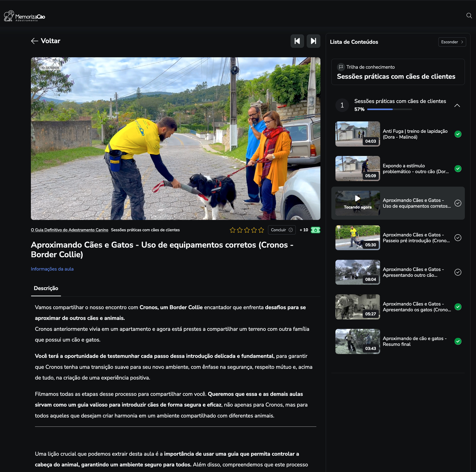This screenshot has width=476, height=472.
Task: Click the 57% module progress bar
Action: 389,109
